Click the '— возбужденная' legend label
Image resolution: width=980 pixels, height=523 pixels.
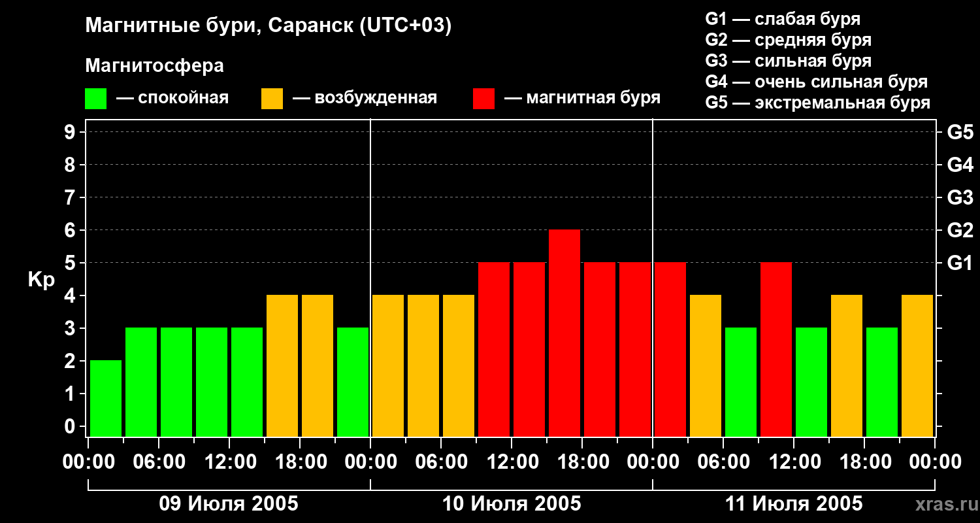coord(365,98)
